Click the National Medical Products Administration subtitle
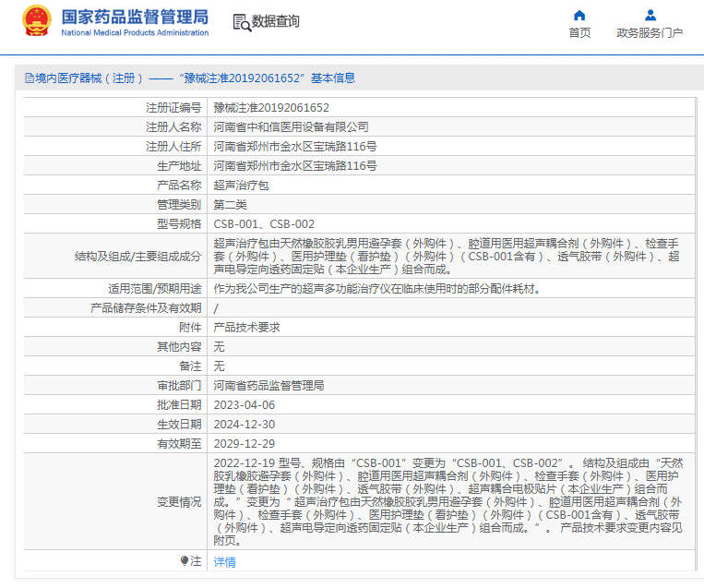The width and height of the screenshot is (704, 588). point(135,33)
